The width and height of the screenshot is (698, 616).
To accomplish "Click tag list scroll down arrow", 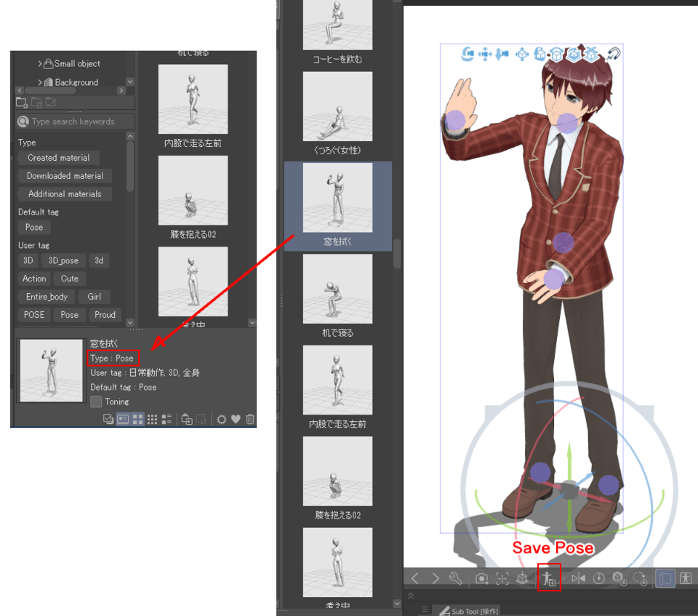I will coord(130,322).
